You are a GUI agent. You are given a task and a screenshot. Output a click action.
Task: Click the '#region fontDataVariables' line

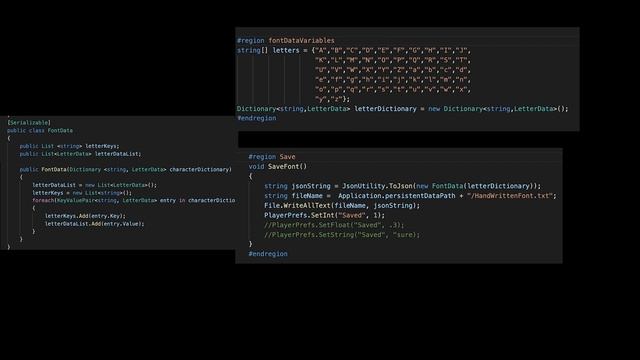(x=285, y=40)
